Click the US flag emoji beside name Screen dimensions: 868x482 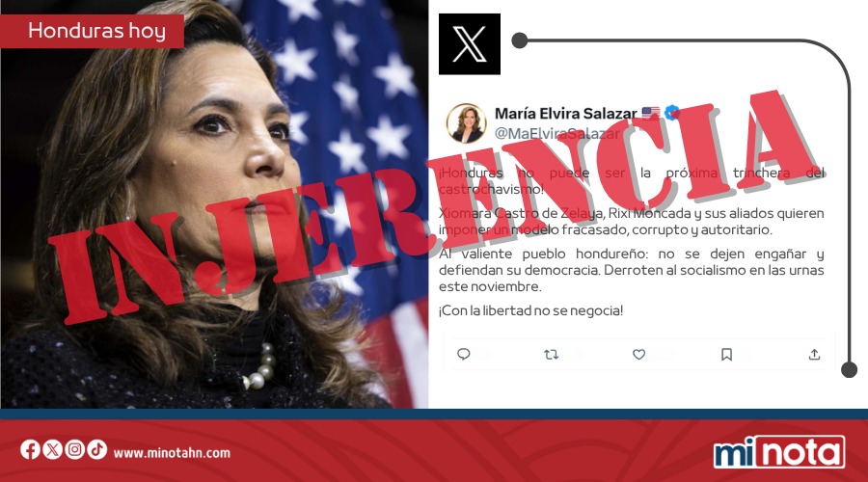pos(650,113)
